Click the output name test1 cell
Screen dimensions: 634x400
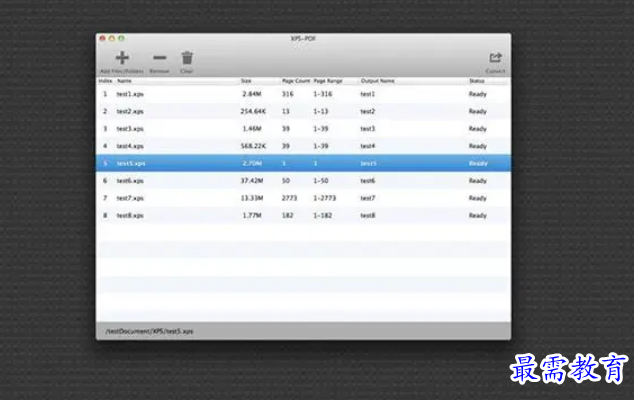(x=368, y=94)
